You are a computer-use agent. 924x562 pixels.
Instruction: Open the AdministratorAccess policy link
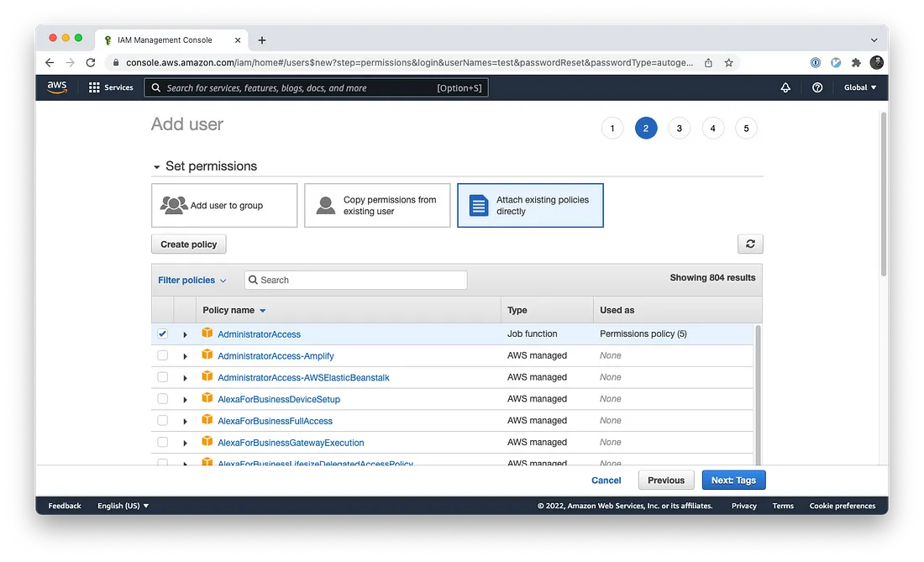coord(260,334)
